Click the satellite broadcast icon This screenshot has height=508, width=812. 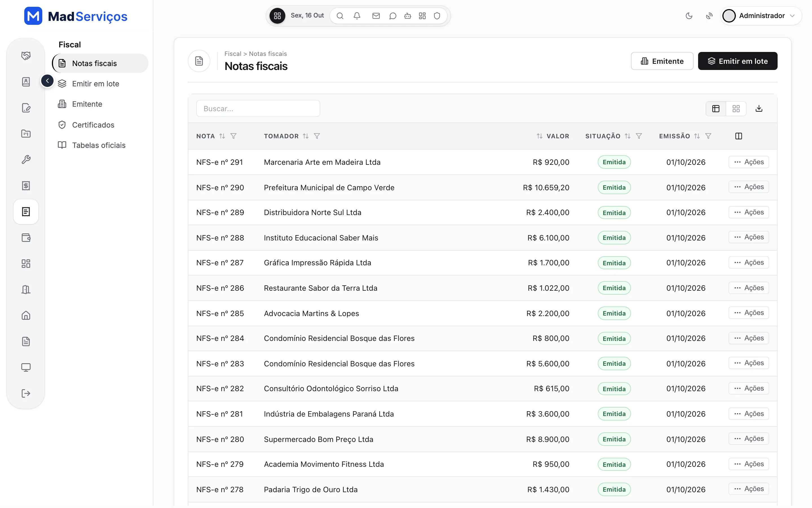coord(709,16)
